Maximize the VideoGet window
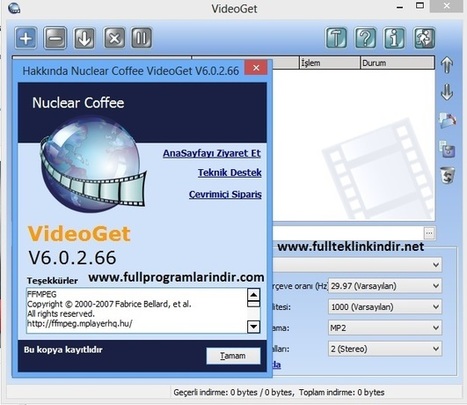Screen dimensions: 467x405 pyautogui.click(x=420, y=6)
